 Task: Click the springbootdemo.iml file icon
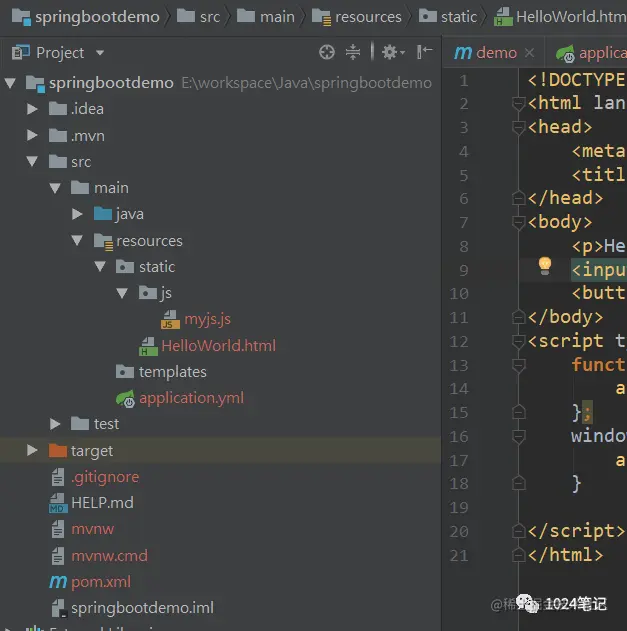[59, 608]
